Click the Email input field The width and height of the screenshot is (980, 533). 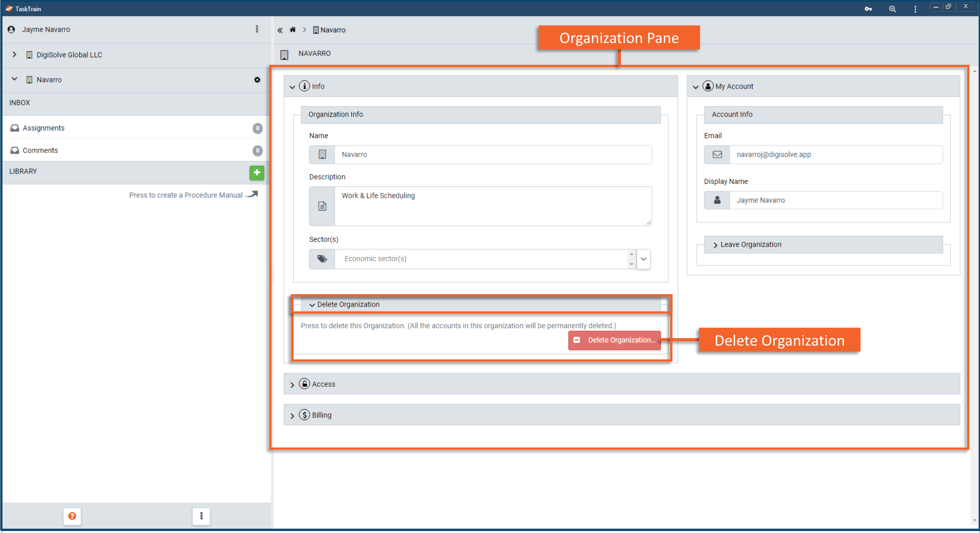(x=836, y=154)
